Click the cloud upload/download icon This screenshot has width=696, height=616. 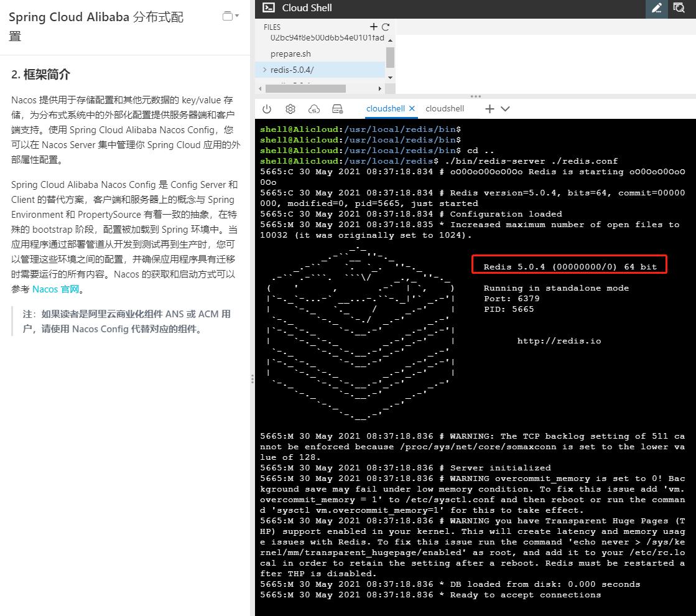coord(314,109)
